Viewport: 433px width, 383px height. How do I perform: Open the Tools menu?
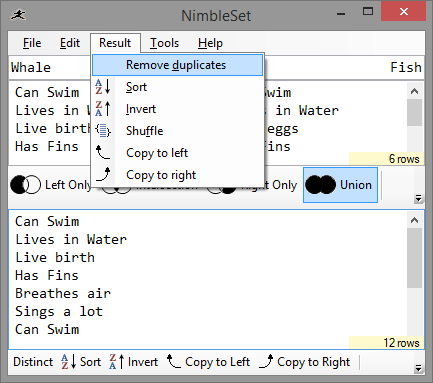pos(164,43)
